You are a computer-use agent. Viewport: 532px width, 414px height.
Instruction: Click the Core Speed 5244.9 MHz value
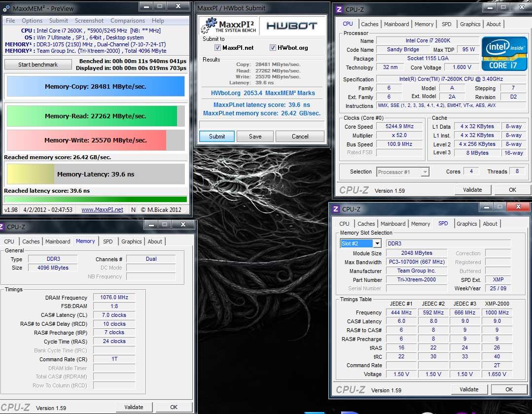pyautogui.click(x=399, y=127)
